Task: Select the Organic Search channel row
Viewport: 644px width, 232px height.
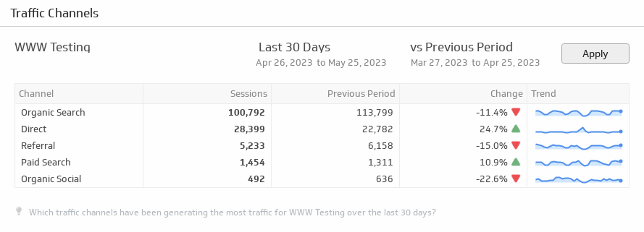Action: pyautogui.click(x=53, y=112)
